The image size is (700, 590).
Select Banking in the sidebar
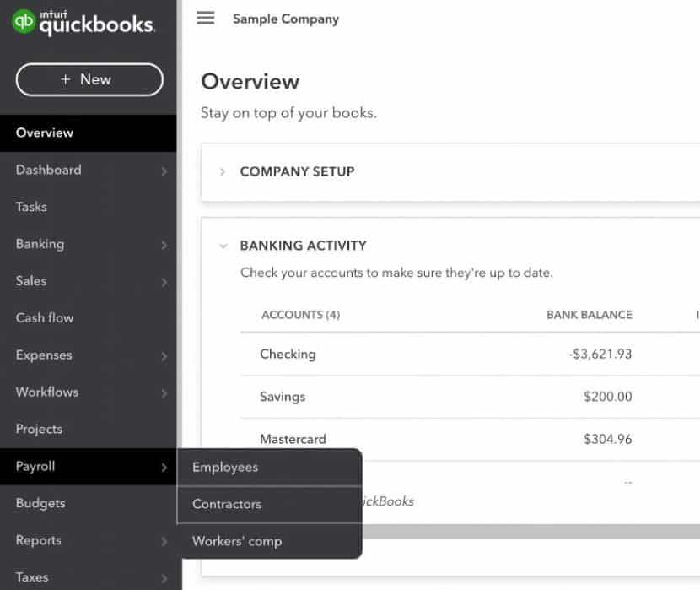click(40, 244)
